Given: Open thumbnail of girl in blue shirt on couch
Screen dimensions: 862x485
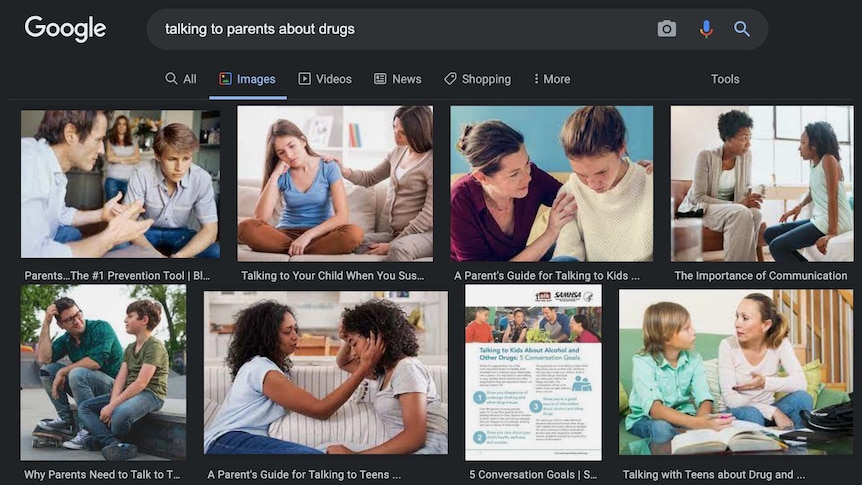Looking at the screenshot, I should [x=335, y=184].
